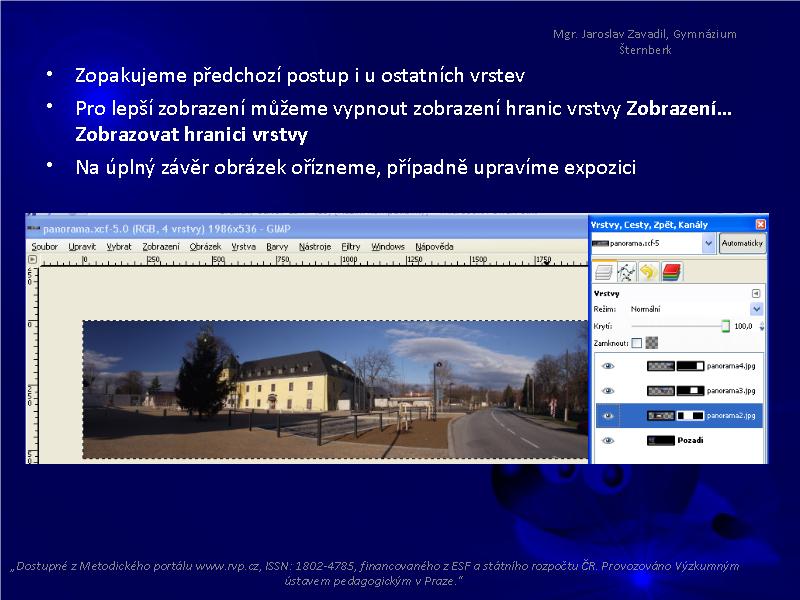Image resolution: width=800 pixels, height=600 pixels.
Task: Open the Barvy menu
Action: pos(277,246)
